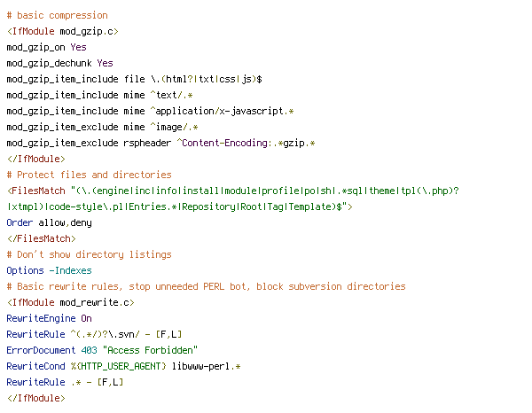
Task: Click the 'ErrorDocument 403' line
Action: [102, 350]
